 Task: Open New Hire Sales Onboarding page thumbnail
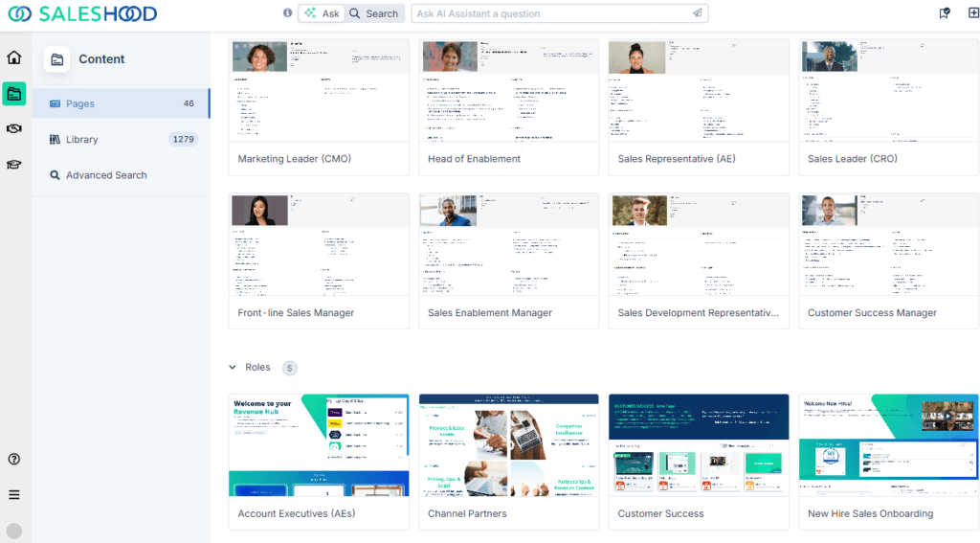pyautogui.click(x=889, y=445)
